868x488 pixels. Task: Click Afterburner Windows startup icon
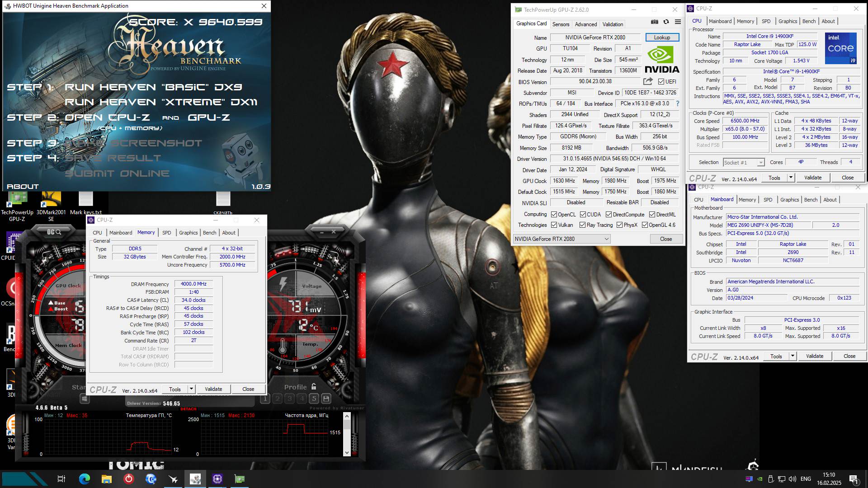point(84,399)
